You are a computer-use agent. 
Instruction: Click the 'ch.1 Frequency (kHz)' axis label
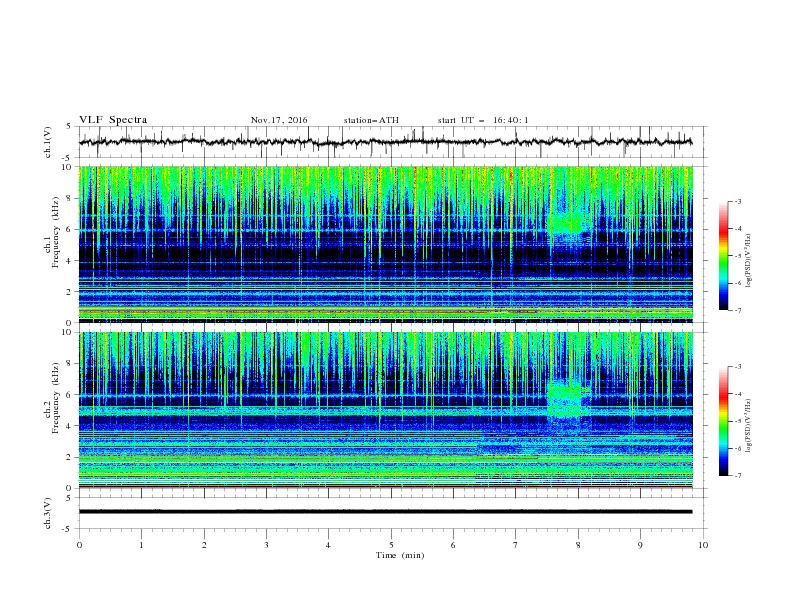click(52, 231)
